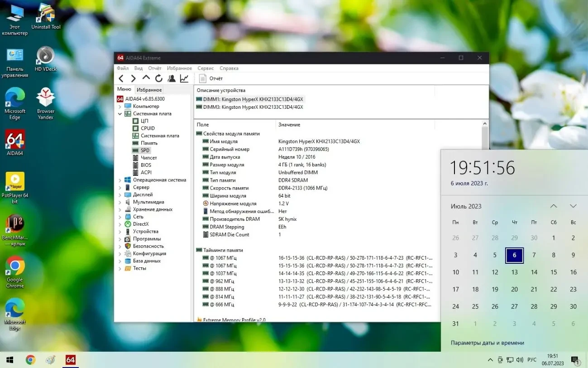Select July 13 in the calendar
588x368 pixels.
coord(514,272)
